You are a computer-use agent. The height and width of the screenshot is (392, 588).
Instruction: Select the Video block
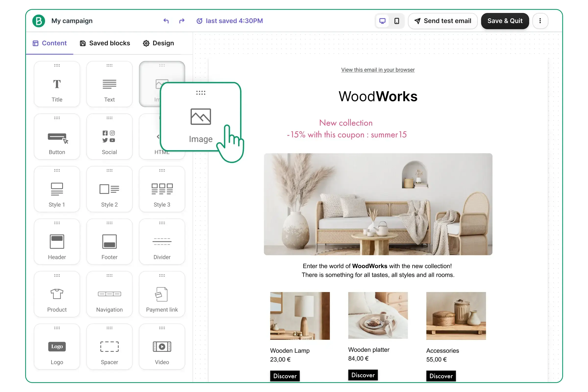162,346
